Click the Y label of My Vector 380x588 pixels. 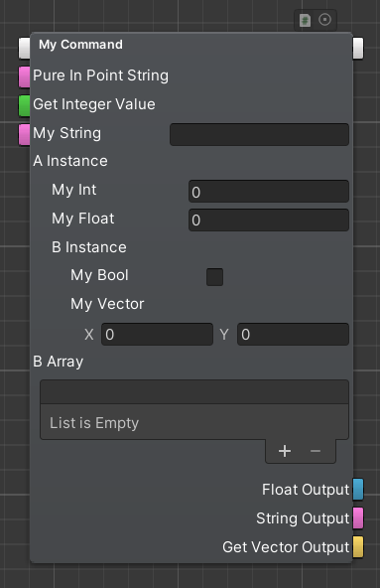[224, 335]
